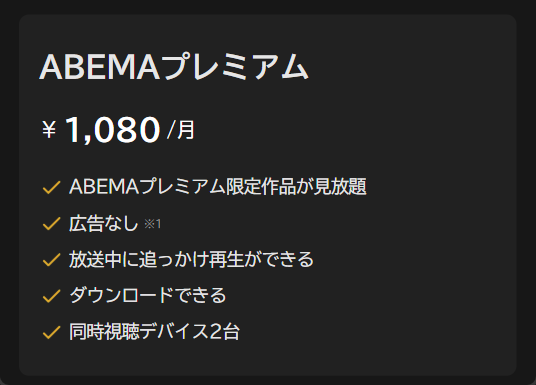Click the word 見放題 ending first feature
This screenshot has height=385, width=536.
point(340,187)
